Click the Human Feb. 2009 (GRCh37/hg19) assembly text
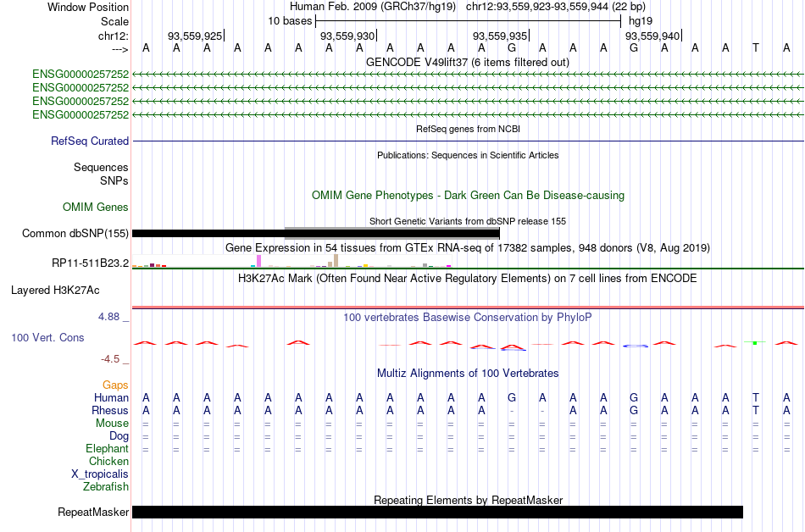 click(x=373, y=7)
